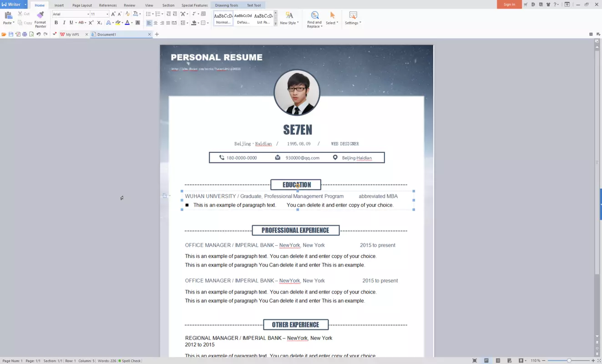Apply superscript formatting
Screen dimensions: 602x364
coord(91,23)
